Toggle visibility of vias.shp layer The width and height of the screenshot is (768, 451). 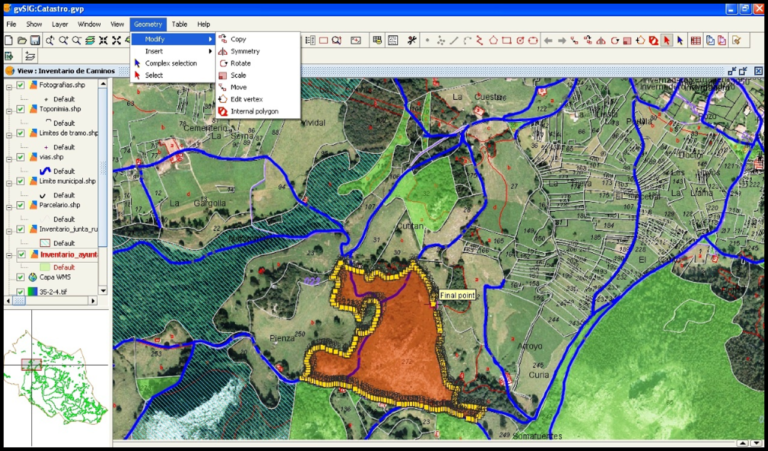[21, 157]
